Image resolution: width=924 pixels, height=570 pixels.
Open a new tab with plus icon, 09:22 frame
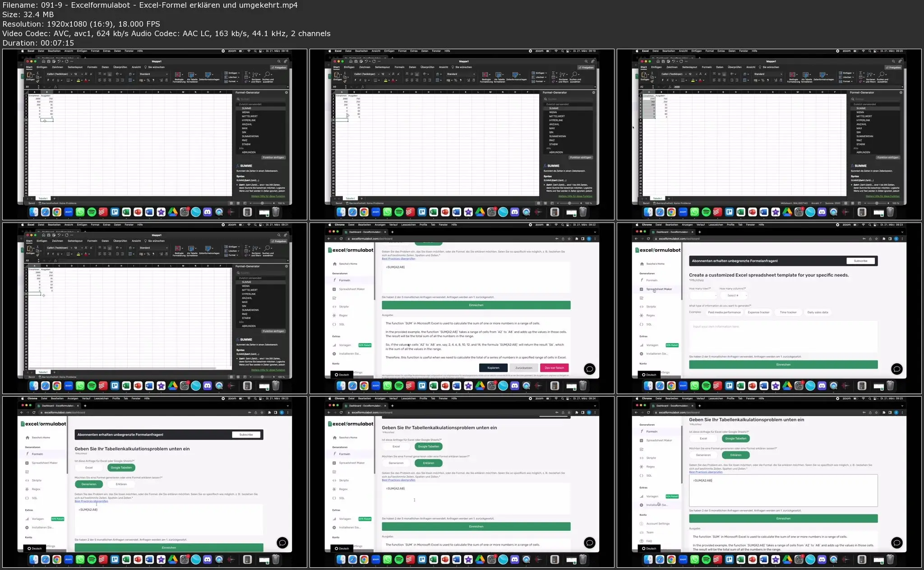point(392,232)
